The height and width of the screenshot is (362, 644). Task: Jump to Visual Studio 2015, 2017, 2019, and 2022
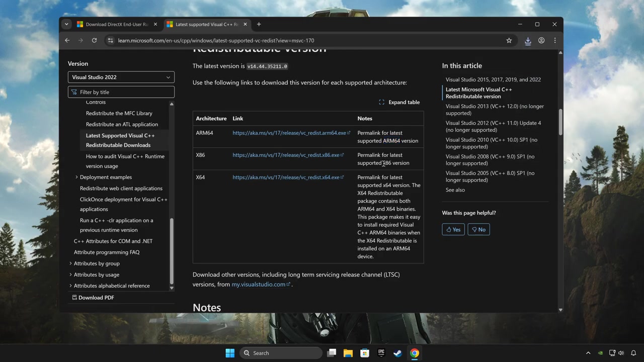(x=493, y=79)
